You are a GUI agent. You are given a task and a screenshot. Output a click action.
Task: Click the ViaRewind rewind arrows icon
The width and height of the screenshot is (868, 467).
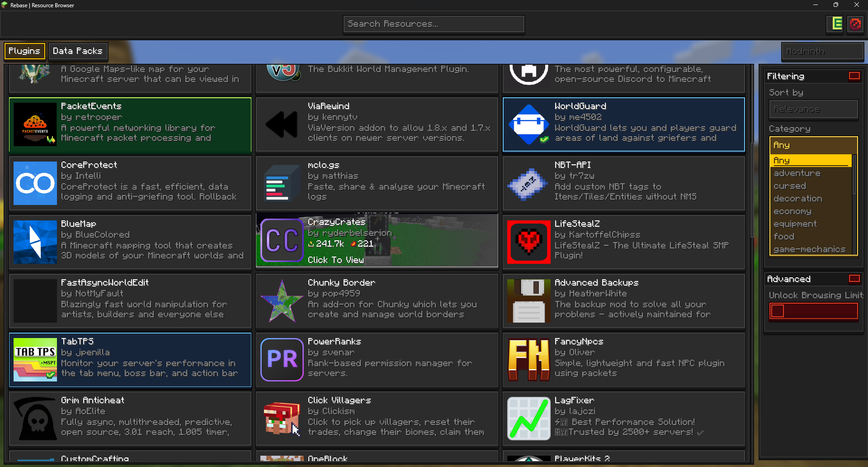click(x=282, y=124)
